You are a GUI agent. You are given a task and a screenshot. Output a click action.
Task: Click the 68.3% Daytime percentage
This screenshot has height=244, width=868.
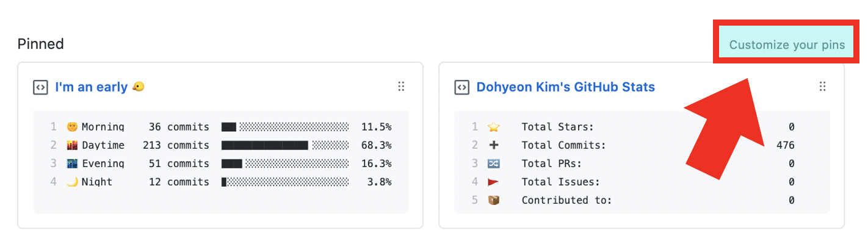point(376,145)
